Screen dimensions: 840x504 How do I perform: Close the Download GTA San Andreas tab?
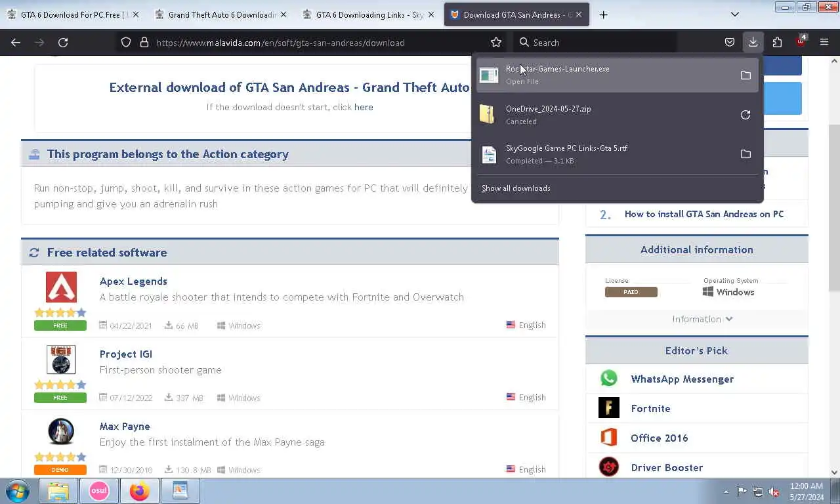[x=579, y=14]
